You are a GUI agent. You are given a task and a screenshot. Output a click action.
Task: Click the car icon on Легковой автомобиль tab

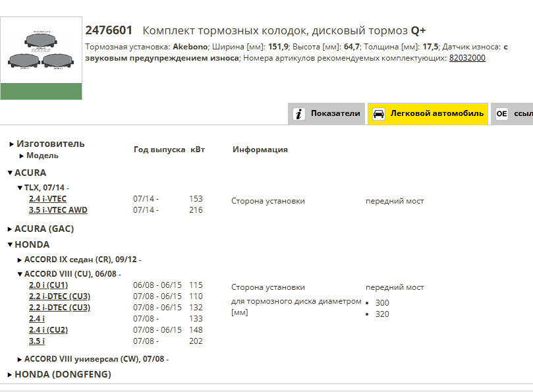click(379, 113)
